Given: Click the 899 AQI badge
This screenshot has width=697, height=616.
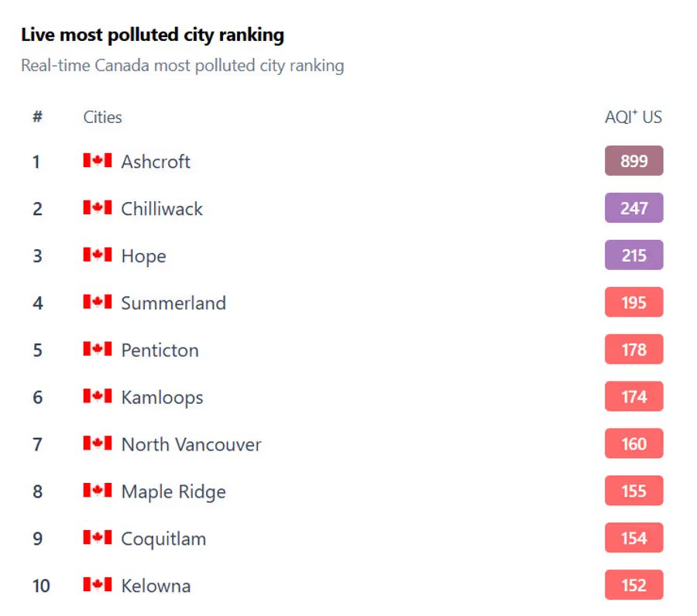Looking at the screenshot, I should click(x=633, y=161).
